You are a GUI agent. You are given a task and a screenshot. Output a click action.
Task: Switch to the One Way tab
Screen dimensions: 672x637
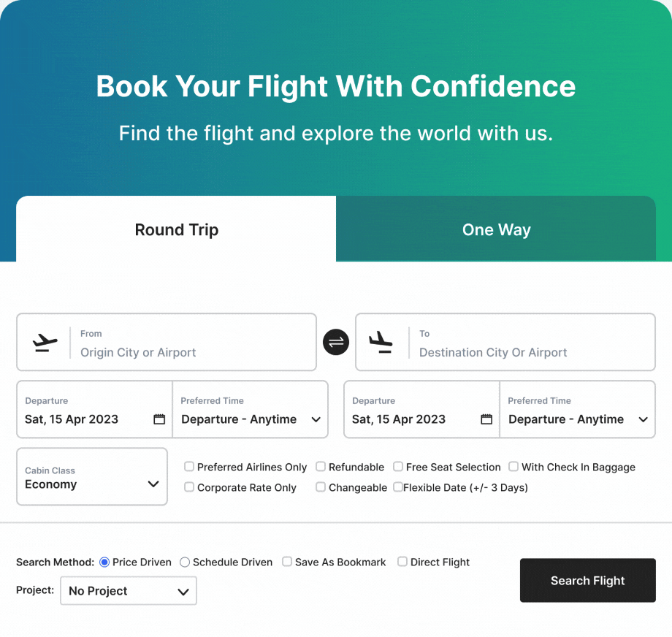coord(496,229)
